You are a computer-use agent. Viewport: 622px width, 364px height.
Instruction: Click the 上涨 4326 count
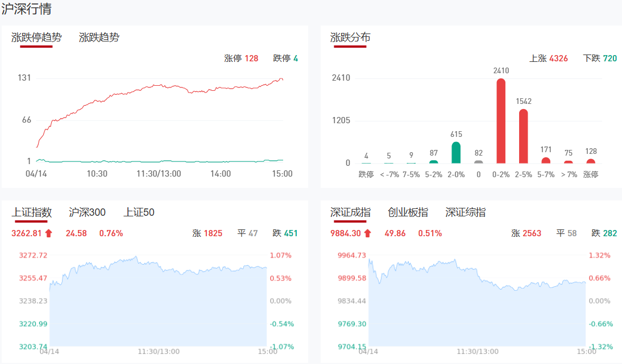(x=549, y=58)
